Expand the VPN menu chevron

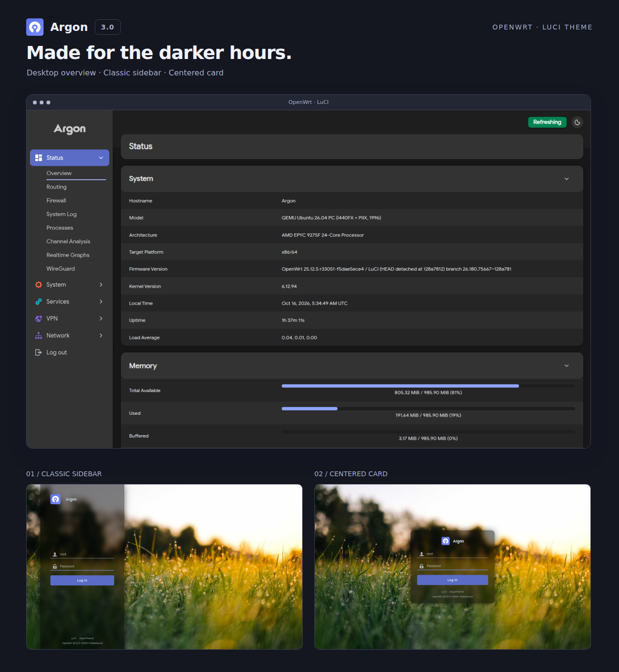pos(101,319)
